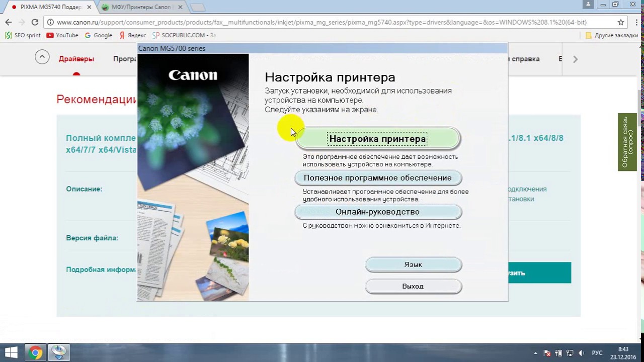
Task: Choose the «Язык» language button
Action: 413,264
